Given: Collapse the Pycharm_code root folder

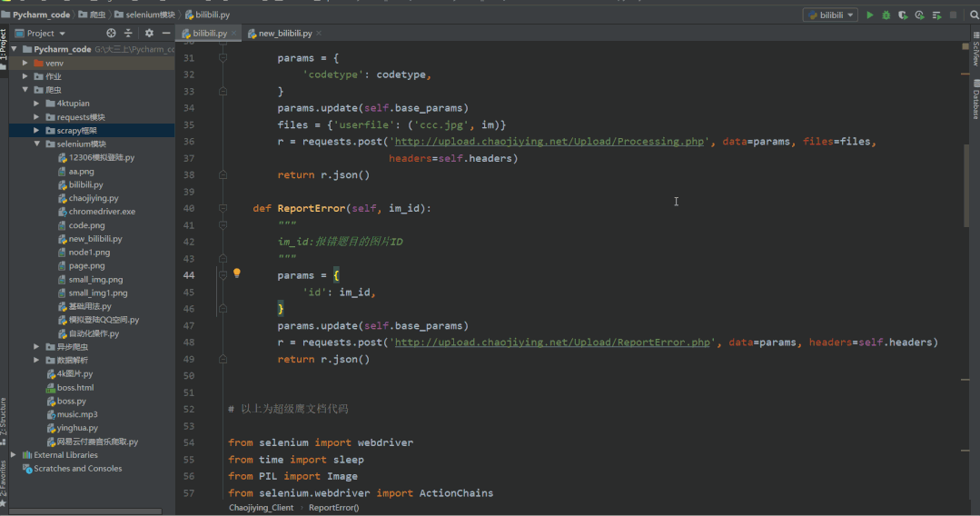Looking at the screenshot, I should click(x=14, y=49).
